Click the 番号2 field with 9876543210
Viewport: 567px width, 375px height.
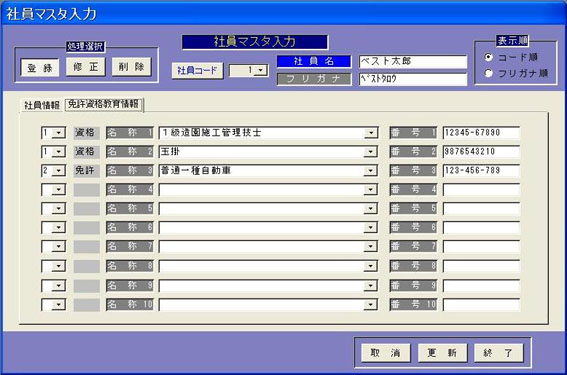[x=481, y=152]
